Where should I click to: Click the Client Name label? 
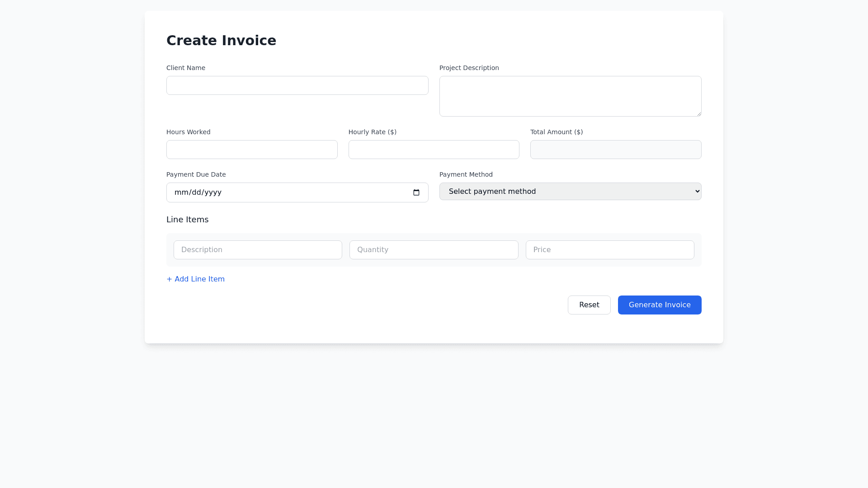click(x=185, y=68)
